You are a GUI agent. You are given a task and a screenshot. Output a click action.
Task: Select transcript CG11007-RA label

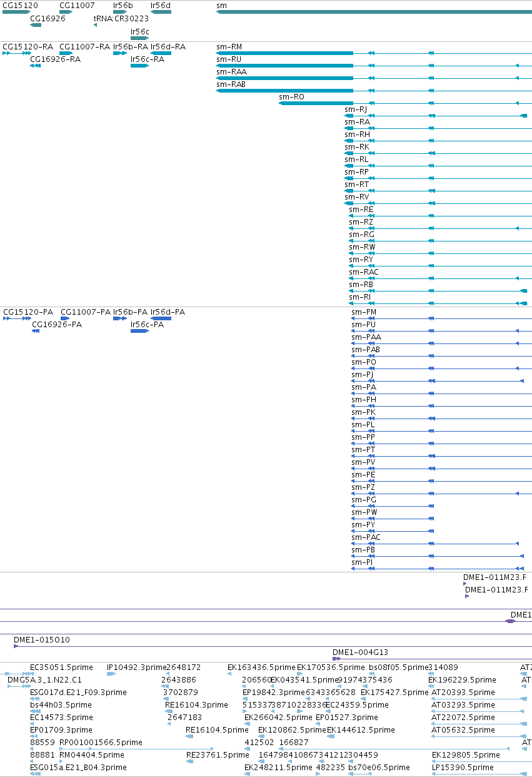point(84,47)
